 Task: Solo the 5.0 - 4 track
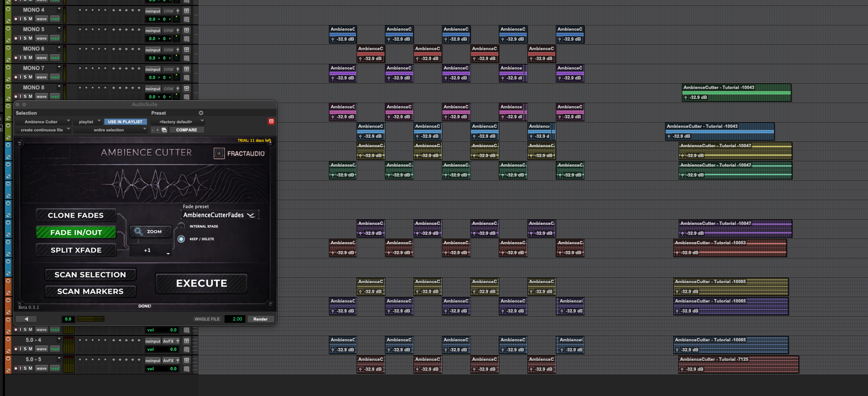[25, 349]
